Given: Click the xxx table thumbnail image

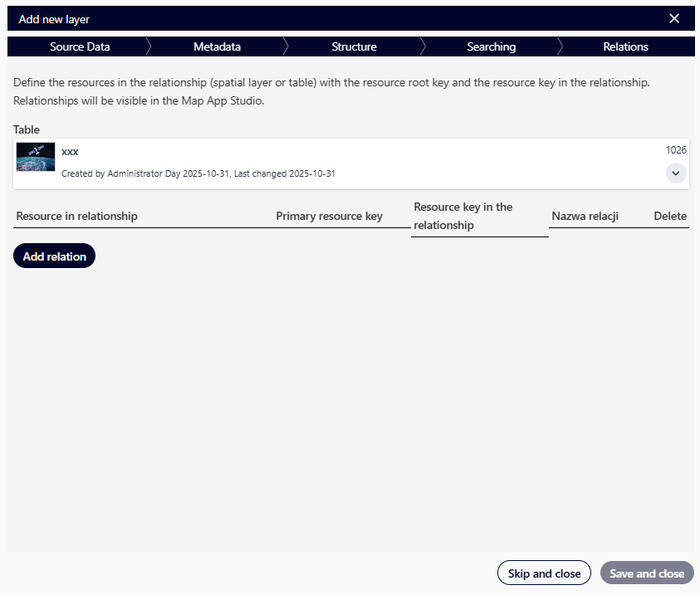Looking at the screenshot, I should tap(35, 157).
